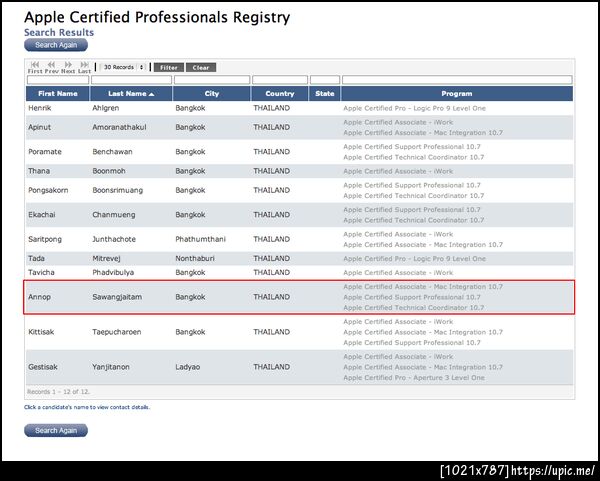600x481 pixels.
Task: Clear the filter fields
Action: point(201,68)
